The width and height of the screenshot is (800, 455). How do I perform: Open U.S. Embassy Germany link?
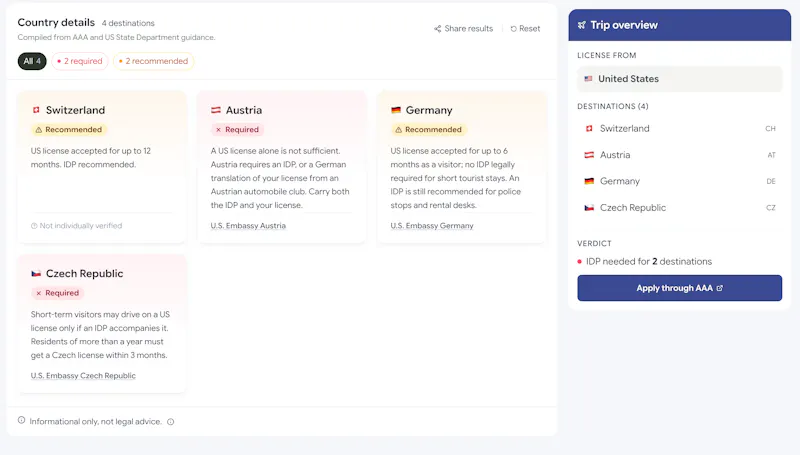[432, 225]
